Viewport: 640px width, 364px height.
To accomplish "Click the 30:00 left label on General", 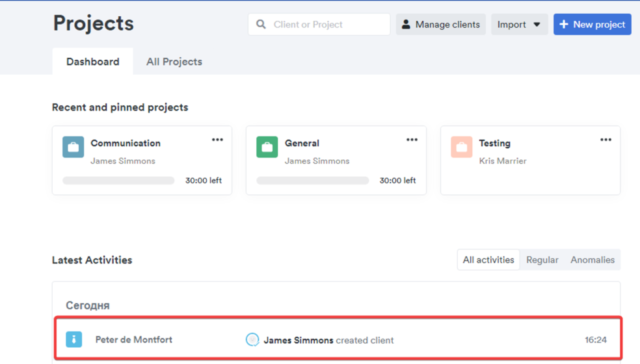I will (x=397, y=180).
